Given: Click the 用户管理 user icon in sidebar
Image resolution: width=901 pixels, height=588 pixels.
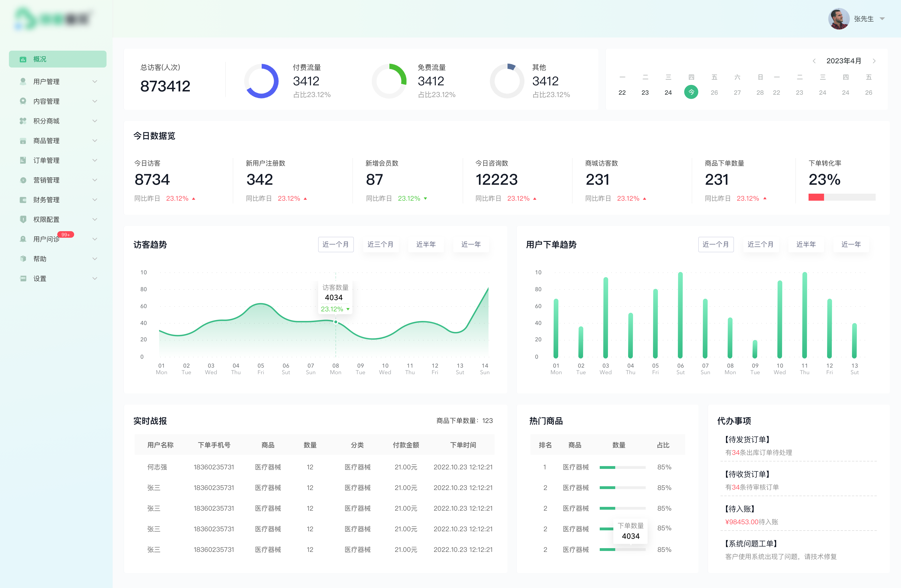Looking at the screenshot, I should click(23, 81).
